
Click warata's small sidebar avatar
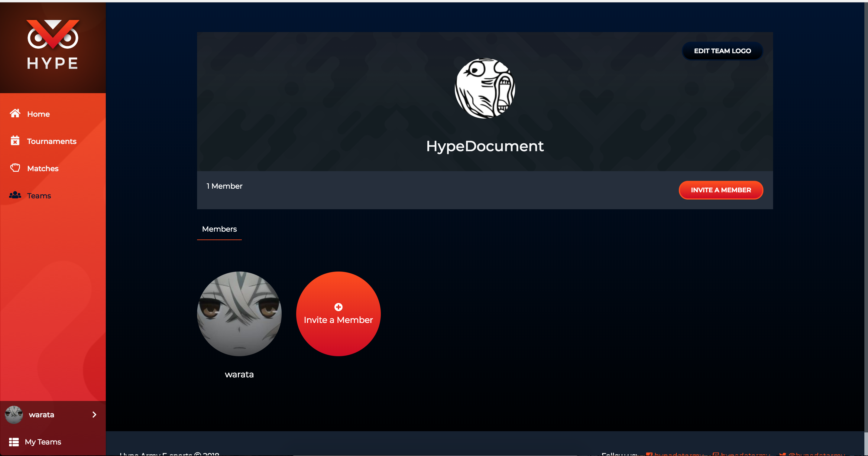coord(14,415)
